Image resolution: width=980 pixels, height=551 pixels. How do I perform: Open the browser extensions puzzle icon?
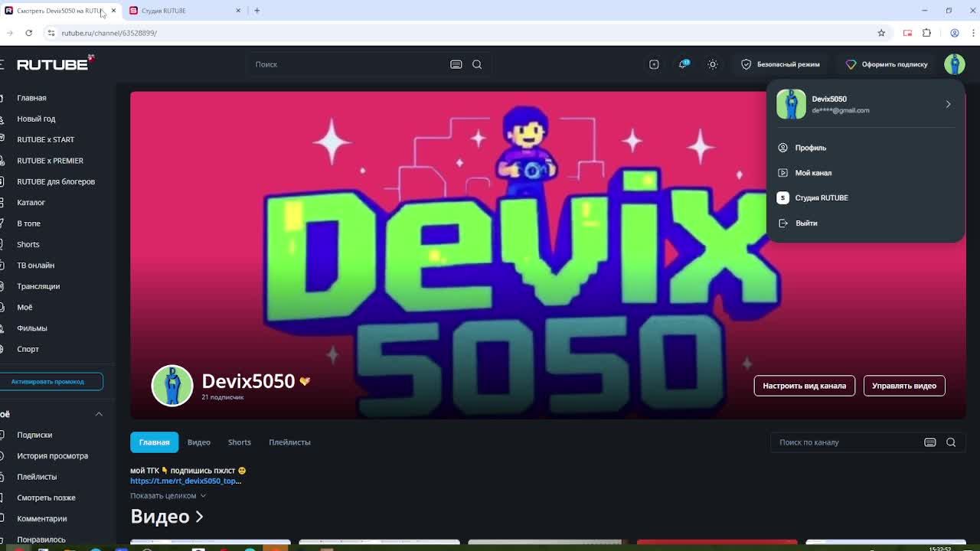point(926,33)
